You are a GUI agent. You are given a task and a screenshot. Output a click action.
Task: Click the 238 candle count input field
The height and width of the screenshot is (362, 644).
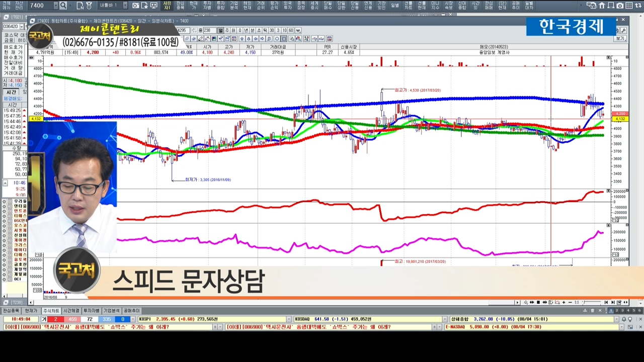(x=209, y=30)
